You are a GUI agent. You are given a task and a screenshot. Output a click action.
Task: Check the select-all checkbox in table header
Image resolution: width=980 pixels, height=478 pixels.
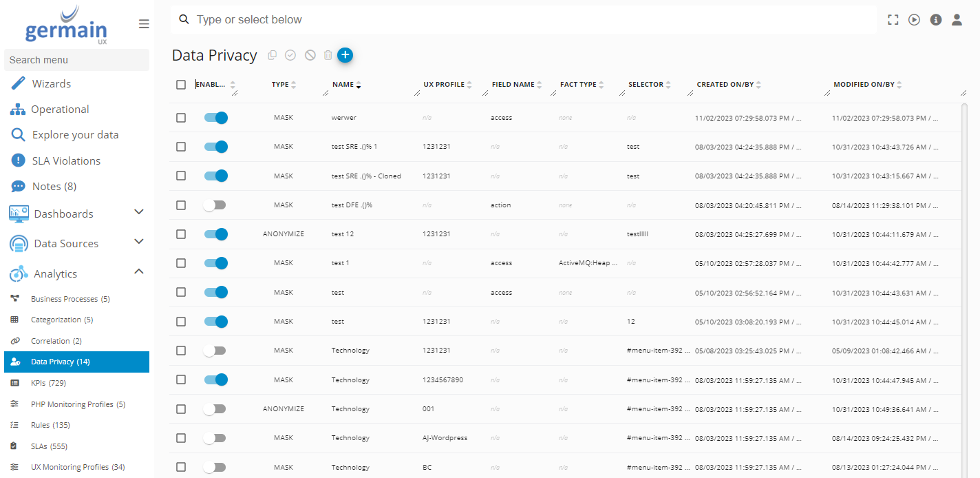pos(181,85)
